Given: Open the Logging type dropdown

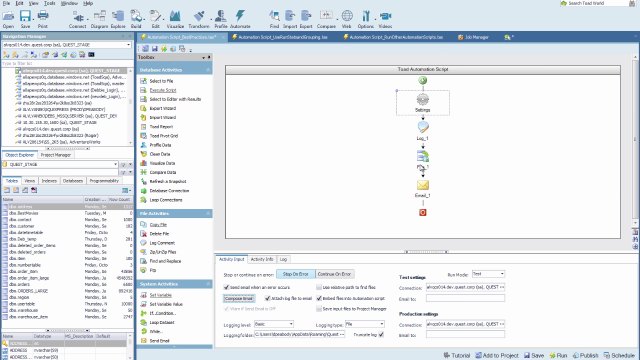Looking at the screenshot, I should (x=382, y=324).
